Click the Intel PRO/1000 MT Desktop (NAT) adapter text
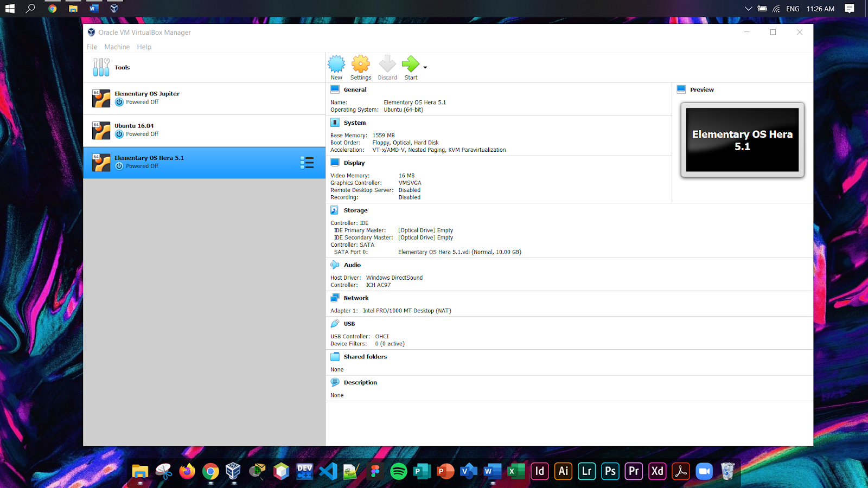This screenshot has height=488, width=868. click(x=407, y=311)
